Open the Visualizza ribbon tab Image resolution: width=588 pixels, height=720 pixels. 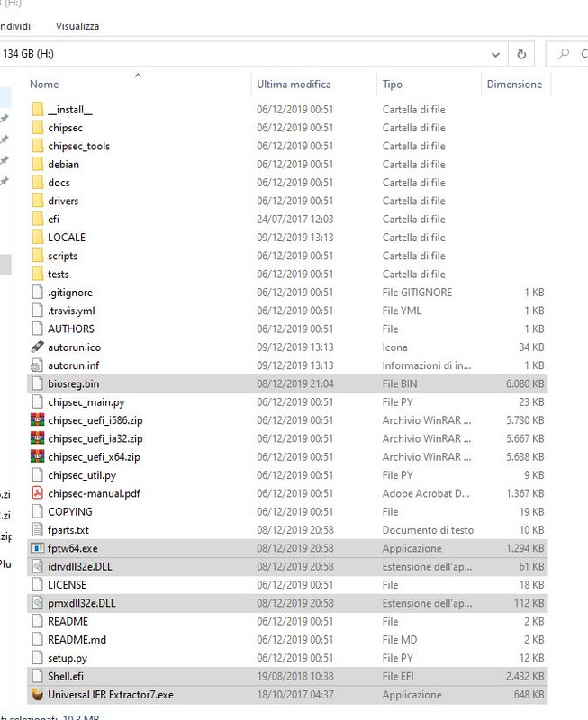pos(77,26)
